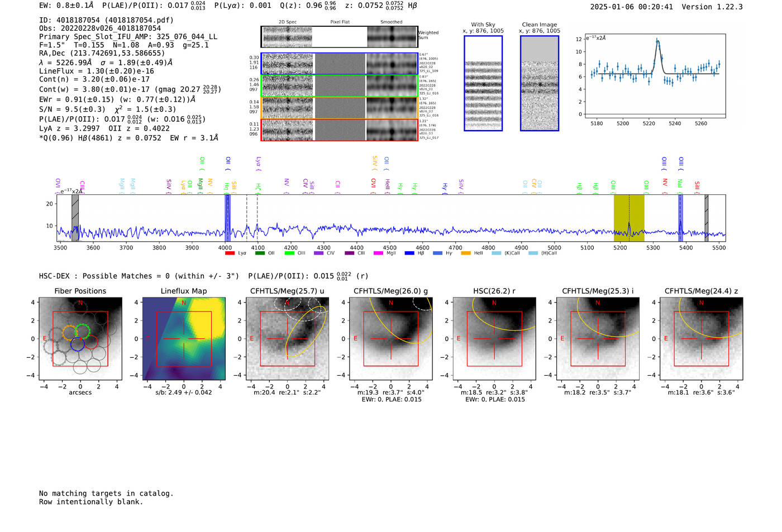Choose the orange-outlined 2D spectrum row
This screenshot has height=532, width=782.
(x=339, y=108)
